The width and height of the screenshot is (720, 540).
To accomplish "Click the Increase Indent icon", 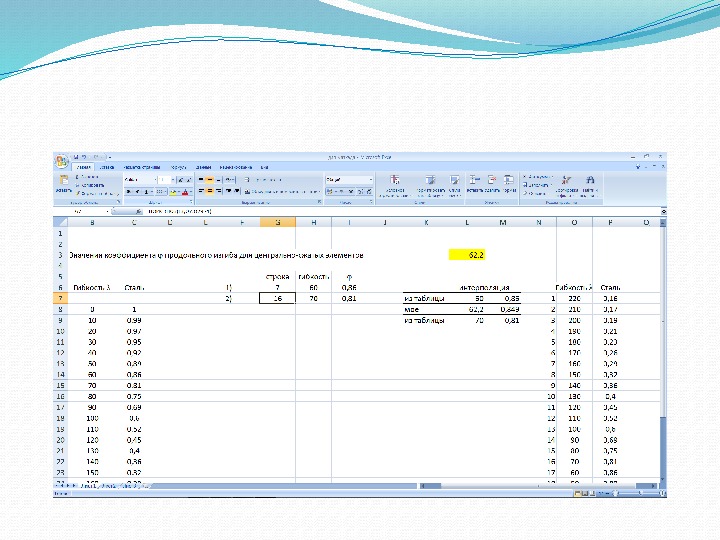I will [x=237, y=191].
